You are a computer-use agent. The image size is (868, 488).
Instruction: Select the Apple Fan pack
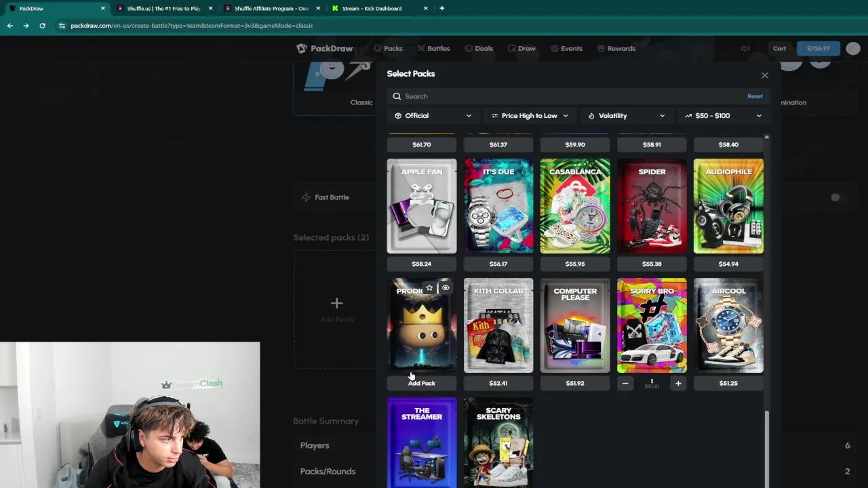[x=422, y=206]
